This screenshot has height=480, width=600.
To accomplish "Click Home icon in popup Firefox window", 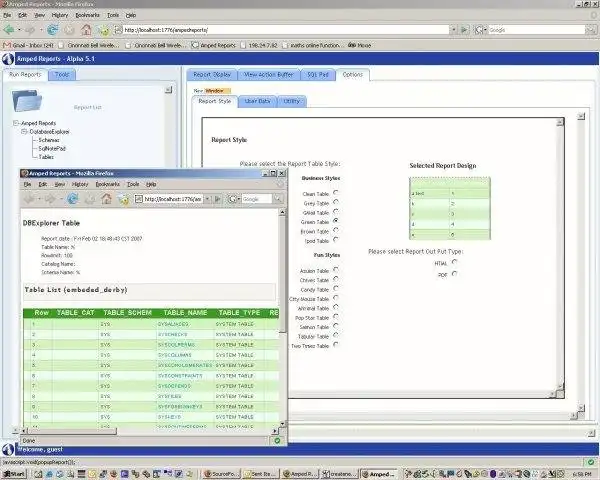I will click(106, 199).
